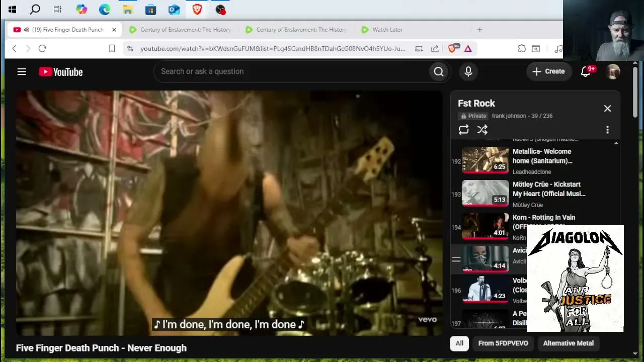Close the Fst Rock playlist panel
Viewport: 644px width, 362px height.
607,109
